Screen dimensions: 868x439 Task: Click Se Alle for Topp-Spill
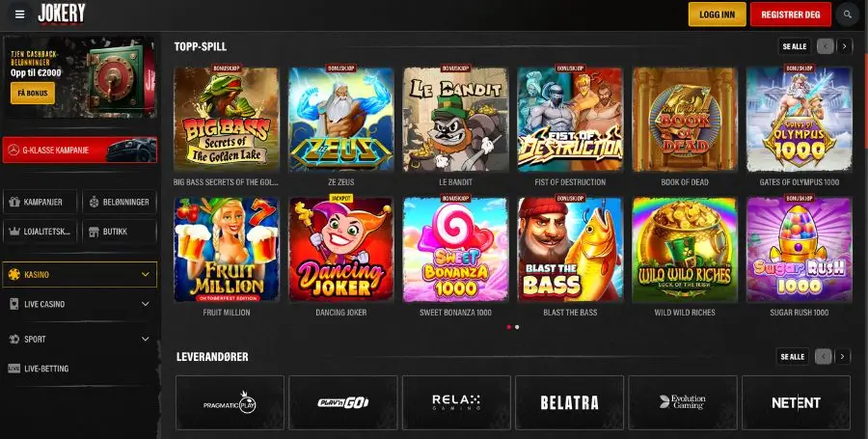(795, 46)
